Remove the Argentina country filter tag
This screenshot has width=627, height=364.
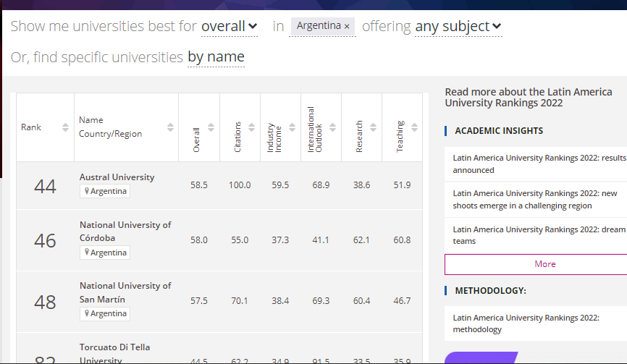347,26
